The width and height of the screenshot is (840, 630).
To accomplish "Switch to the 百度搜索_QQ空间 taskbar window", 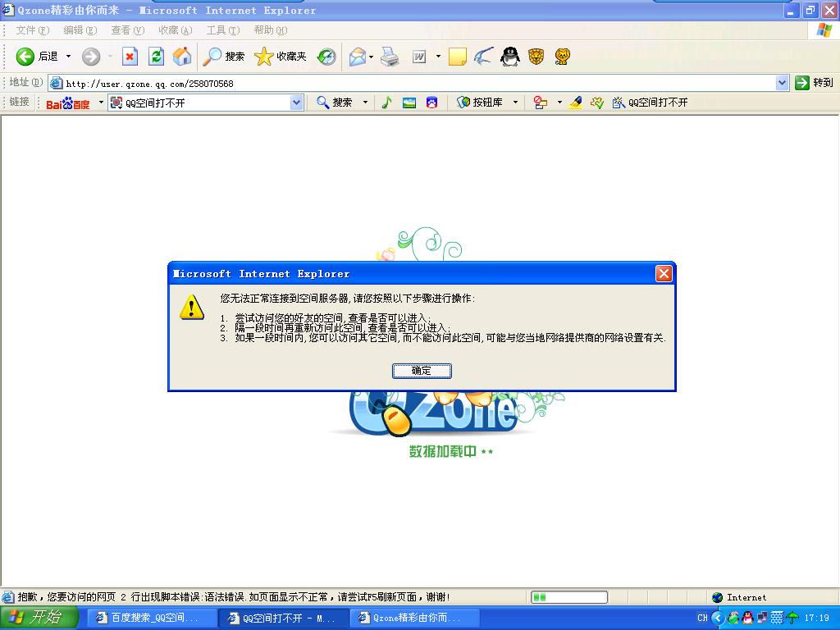I will [x=152, y=619].
